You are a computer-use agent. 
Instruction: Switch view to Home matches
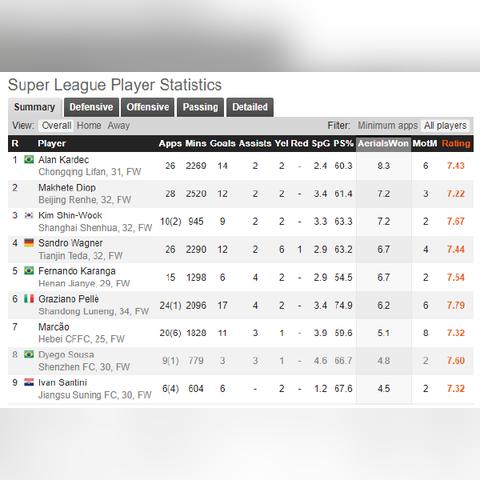(89, 126)
